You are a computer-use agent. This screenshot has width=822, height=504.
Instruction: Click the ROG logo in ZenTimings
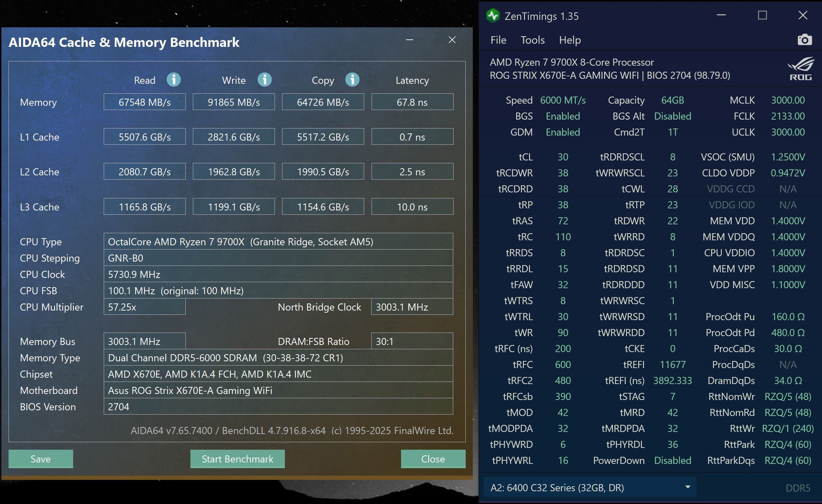coord(800,69)
